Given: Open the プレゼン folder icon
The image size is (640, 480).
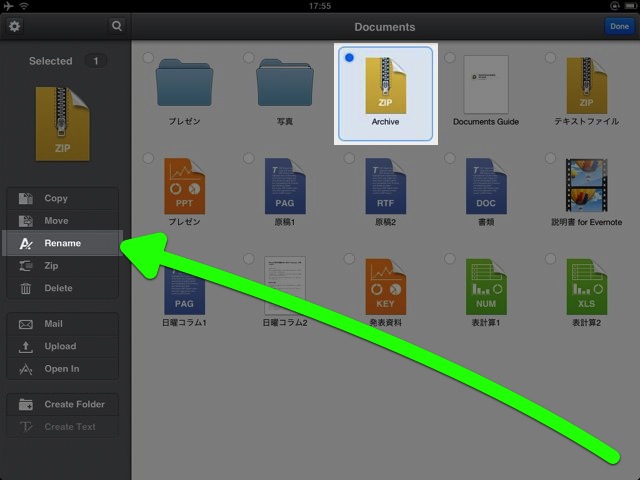Looking at the screenshot, I should point(184,82).
